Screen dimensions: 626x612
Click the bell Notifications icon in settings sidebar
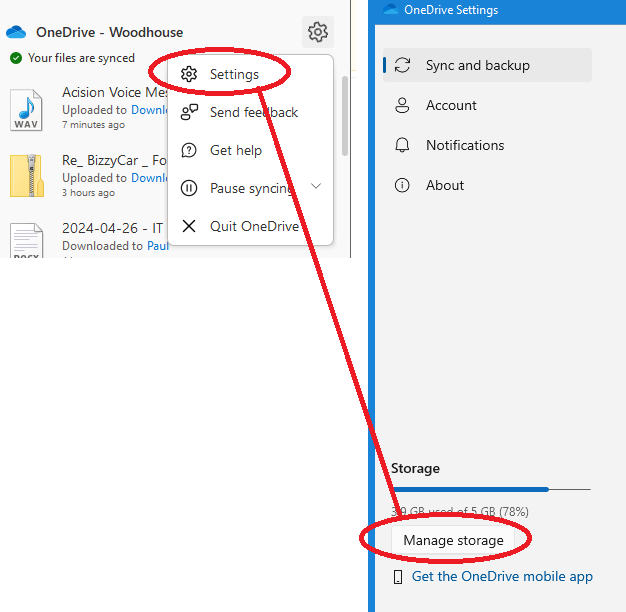[402, 145]
